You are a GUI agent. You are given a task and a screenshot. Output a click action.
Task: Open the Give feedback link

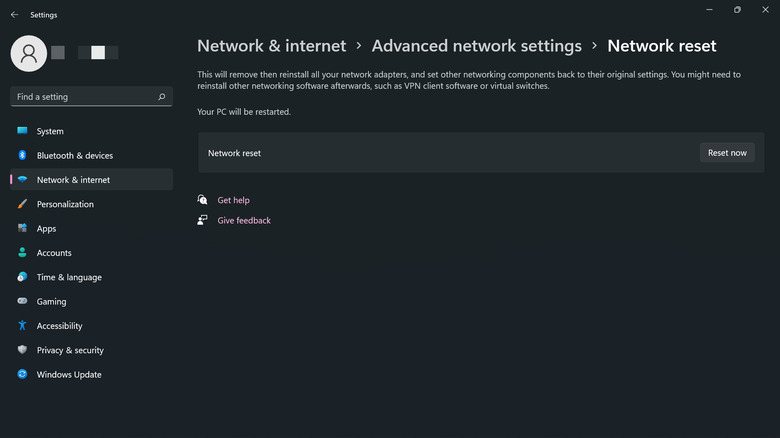point(244,220)
